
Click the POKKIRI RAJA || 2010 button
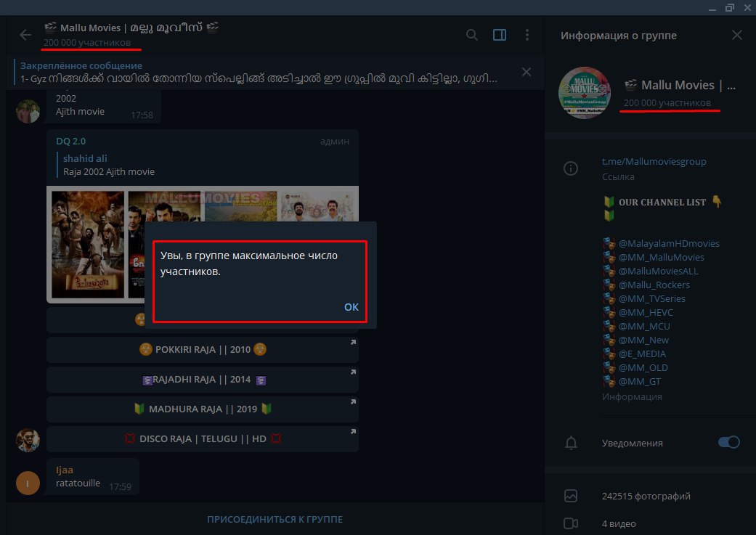(203, 349)
